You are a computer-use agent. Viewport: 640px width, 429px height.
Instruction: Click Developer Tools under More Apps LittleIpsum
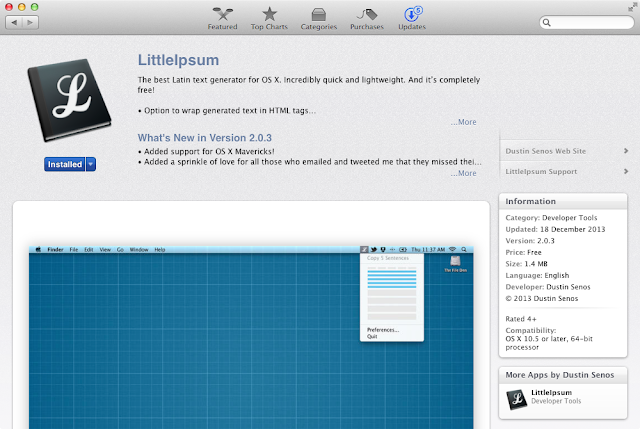click(556, 401)
